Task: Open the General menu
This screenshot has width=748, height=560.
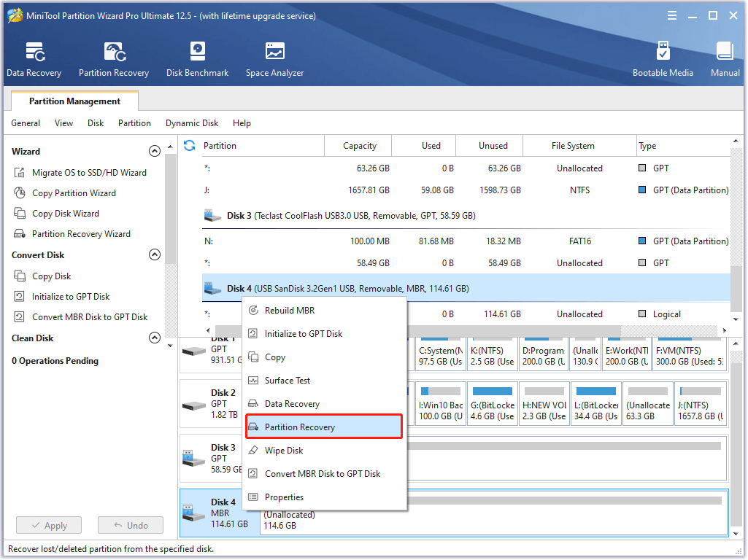Action: point(26,123)
